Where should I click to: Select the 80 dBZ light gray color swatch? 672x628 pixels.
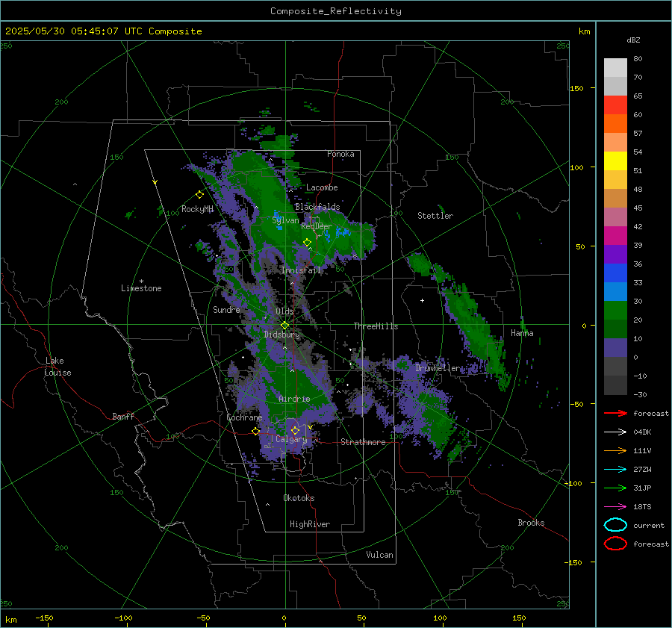(615, 67)
